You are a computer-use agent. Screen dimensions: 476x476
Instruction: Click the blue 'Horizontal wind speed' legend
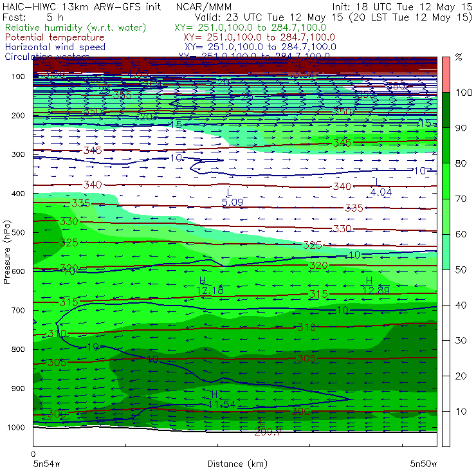55,47
